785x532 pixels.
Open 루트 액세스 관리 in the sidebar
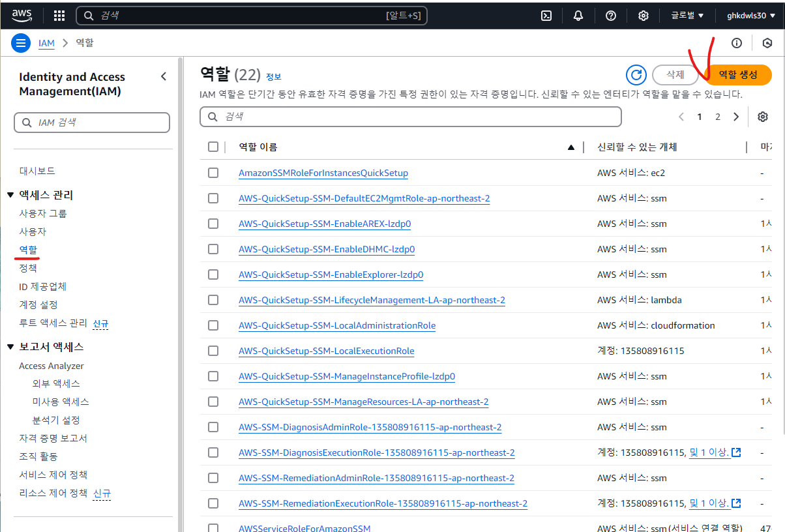pyautogui.click(x=53, y=323)
